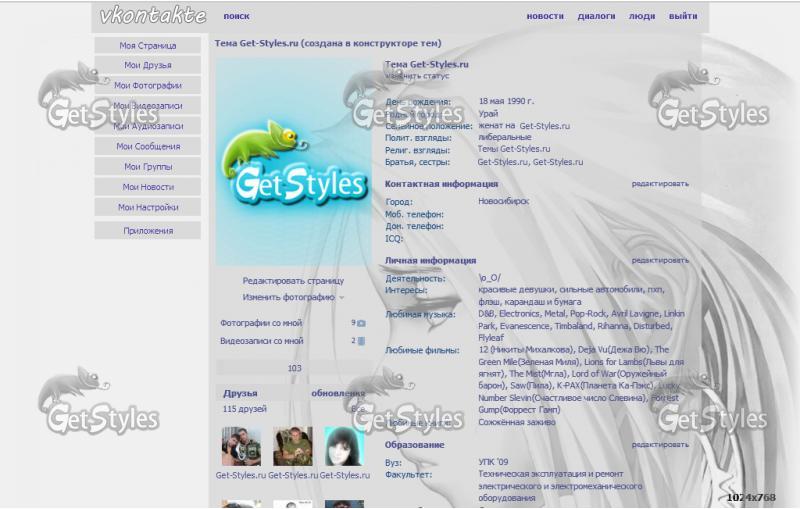Click hometown Урай

point(488,114)
